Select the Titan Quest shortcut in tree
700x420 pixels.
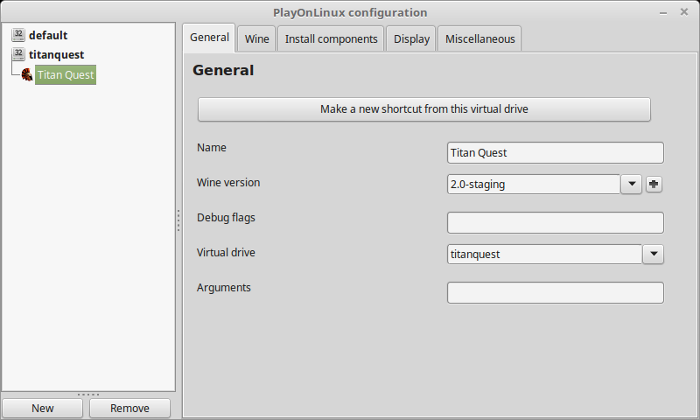click(66, 75)
